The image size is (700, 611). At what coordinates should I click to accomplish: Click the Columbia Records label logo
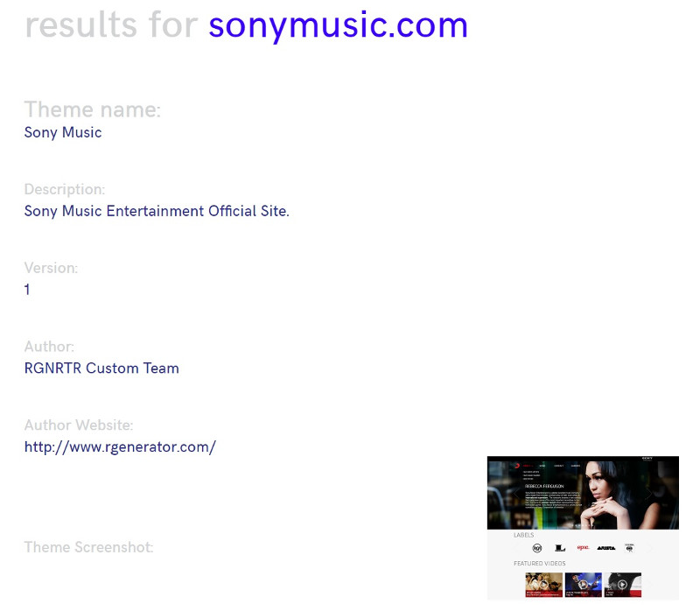[630, 547]
